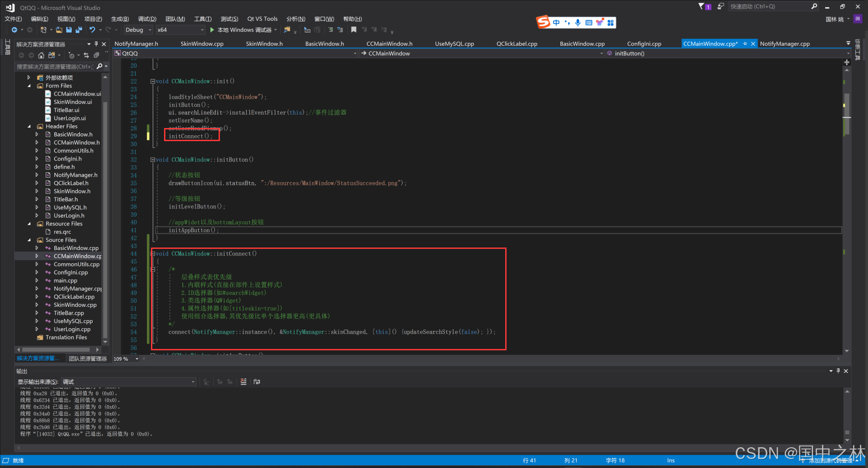868x468 pixels.
Task: Click the comment selected lines icon
Action: click(x=331, y=30)
